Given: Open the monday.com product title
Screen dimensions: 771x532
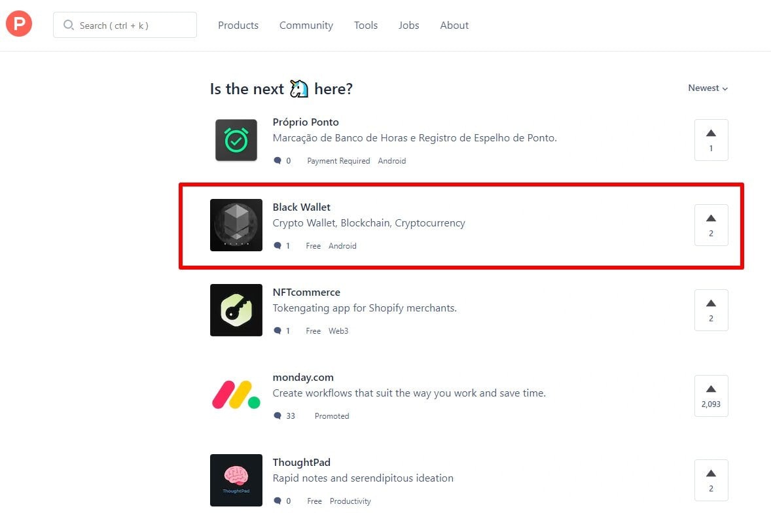Looking at the screenshot, I should 303,377.
